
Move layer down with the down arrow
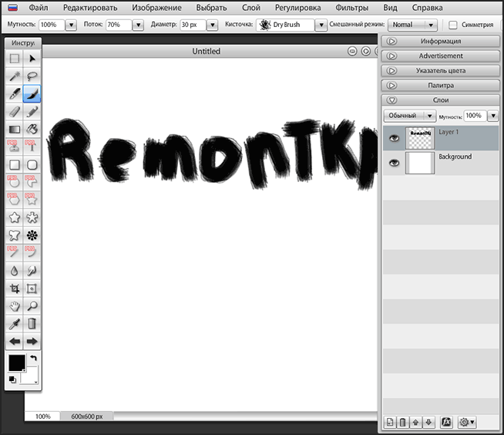[428, 422]
